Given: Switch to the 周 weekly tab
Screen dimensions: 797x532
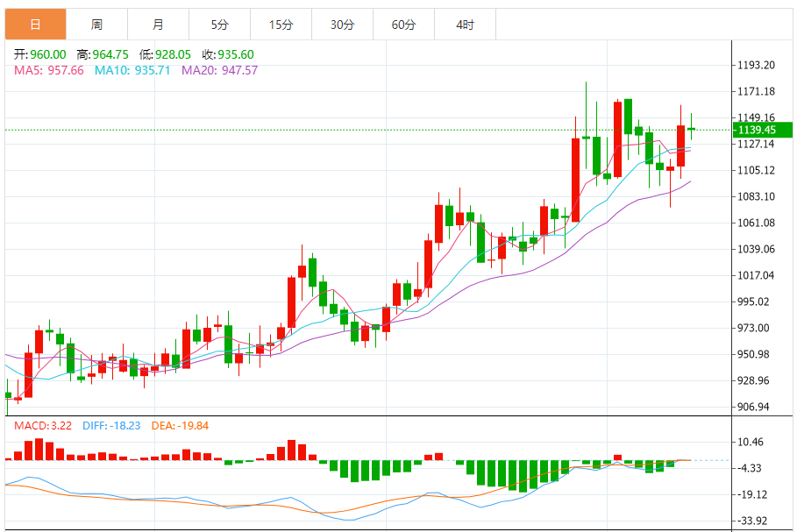Looking at the screenshot, I should pos(97,25).
